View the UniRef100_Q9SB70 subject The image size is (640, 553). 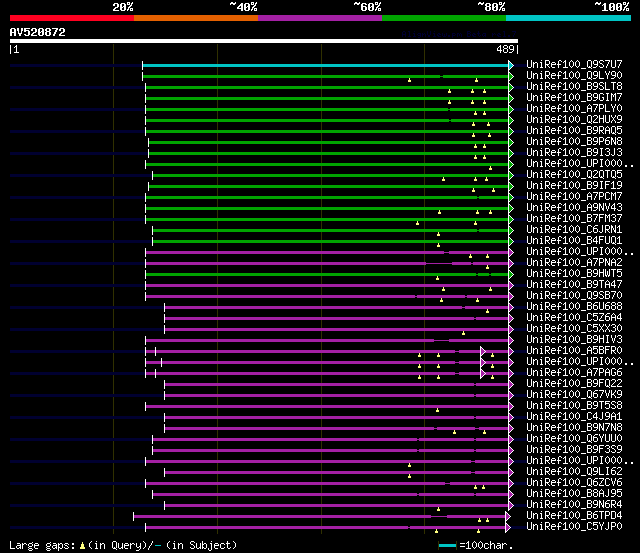pyautogui.click(x=574, y=295)
